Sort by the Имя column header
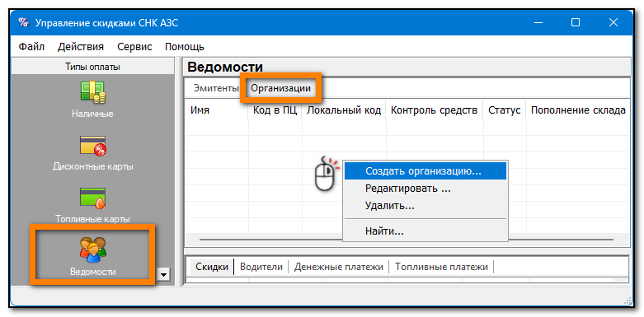644x317 pixels. click(x=216, y=110)
